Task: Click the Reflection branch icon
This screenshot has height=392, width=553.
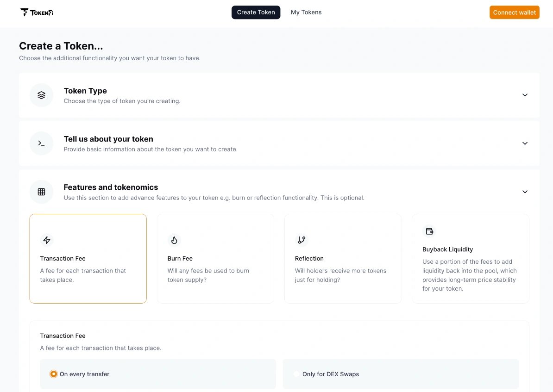Action: click(x=302, y=240)
